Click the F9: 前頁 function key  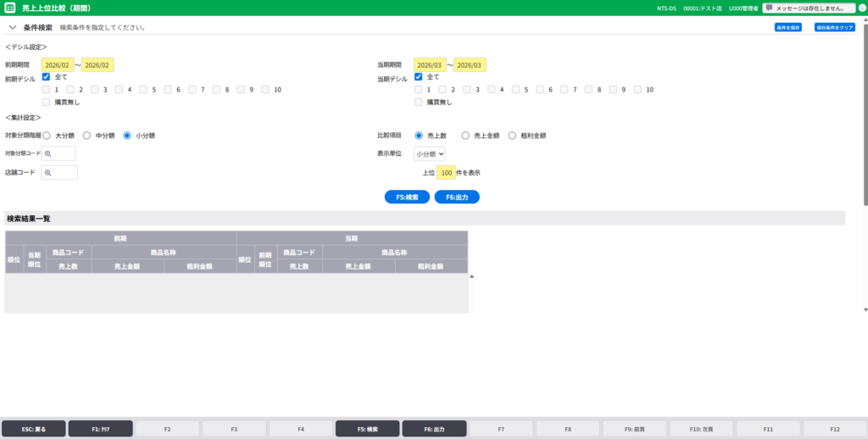click(635, 429)
